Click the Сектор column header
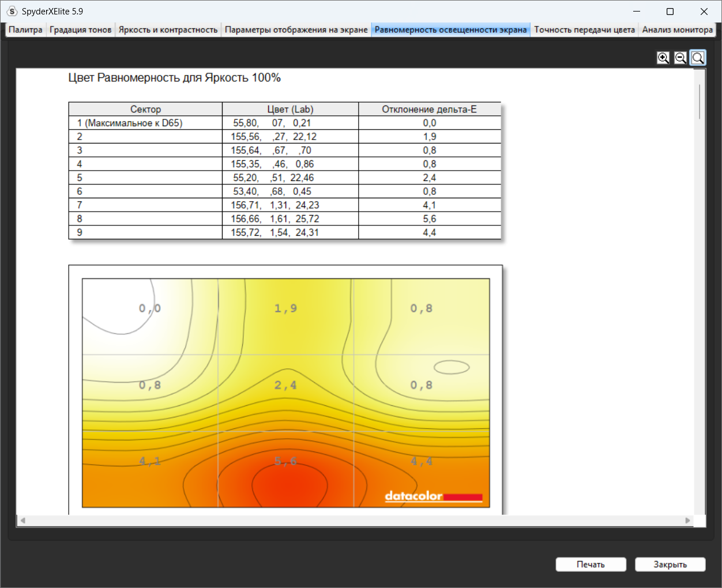 pyautogui.click(x=145, y=109)
